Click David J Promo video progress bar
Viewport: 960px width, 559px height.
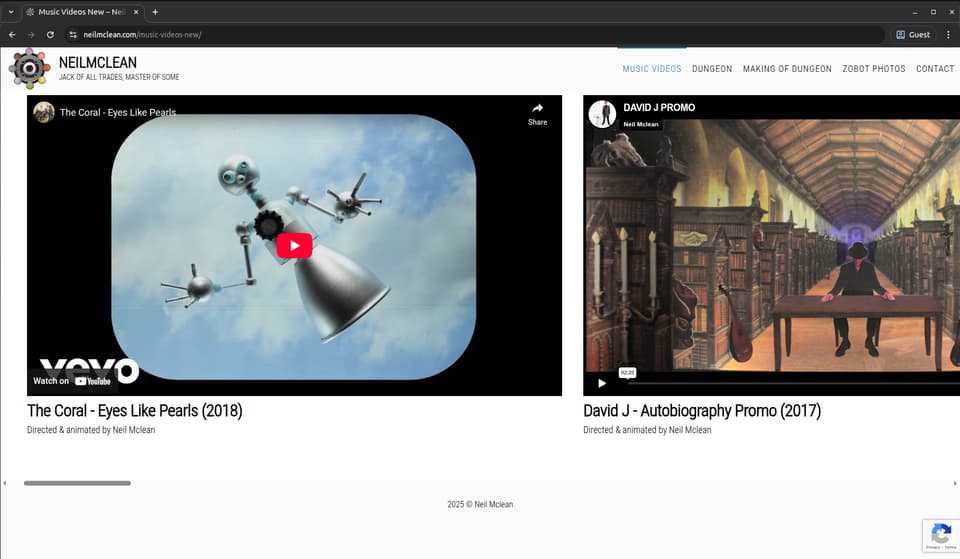793,383
